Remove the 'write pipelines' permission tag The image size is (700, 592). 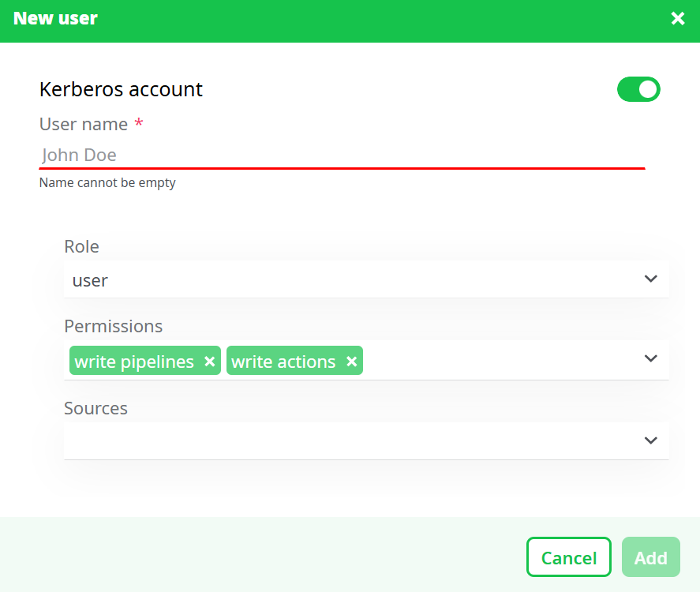(x=209, y=361)
